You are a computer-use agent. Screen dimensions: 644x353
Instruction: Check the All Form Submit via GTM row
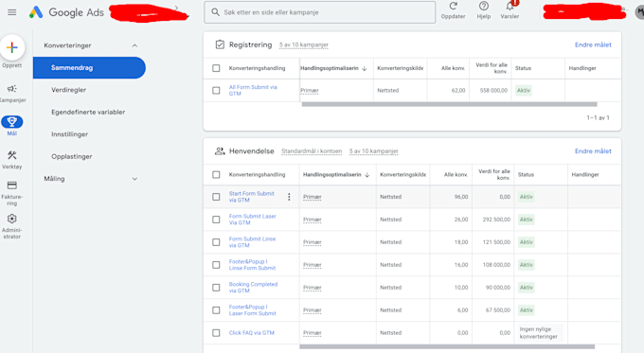(x=216, y=90)
